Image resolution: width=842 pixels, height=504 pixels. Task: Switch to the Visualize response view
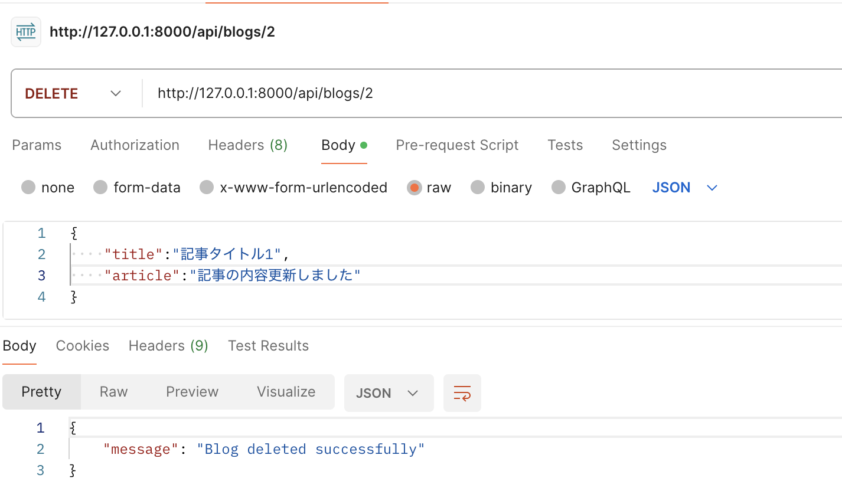[286, 392]
